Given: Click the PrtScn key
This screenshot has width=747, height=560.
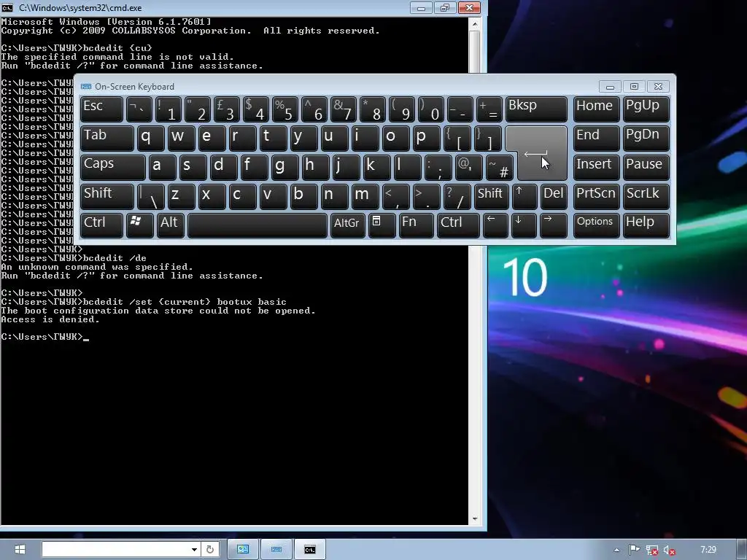Looking at the screenshot, I should 596,197.
